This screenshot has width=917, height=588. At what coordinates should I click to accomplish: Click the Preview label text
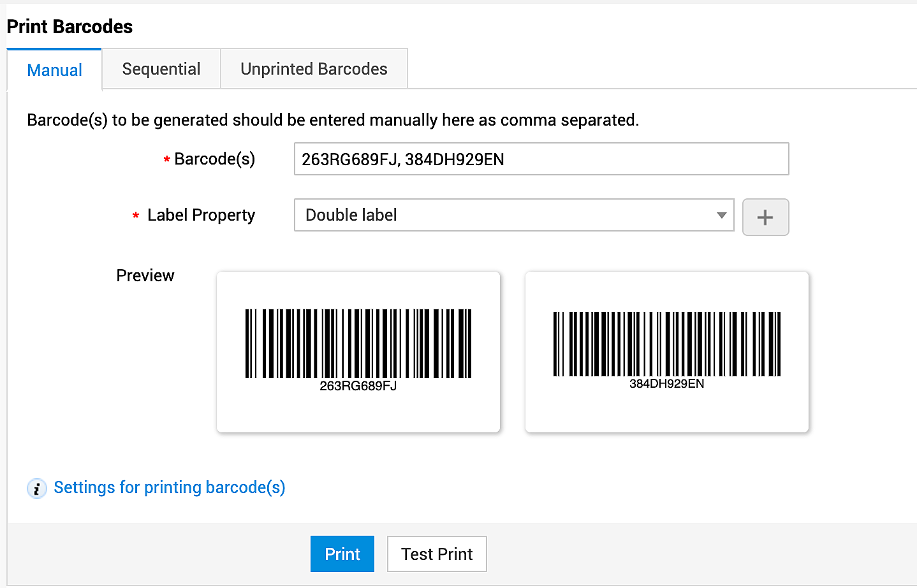tap(145, 276)
